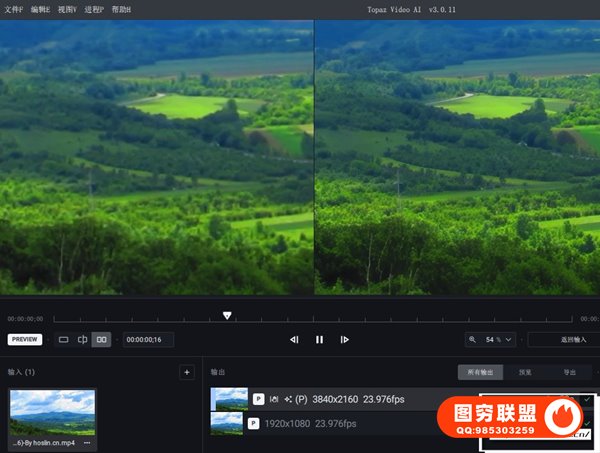Select the input video thumbnail
The image size is (600, 453).
point(52,413)
